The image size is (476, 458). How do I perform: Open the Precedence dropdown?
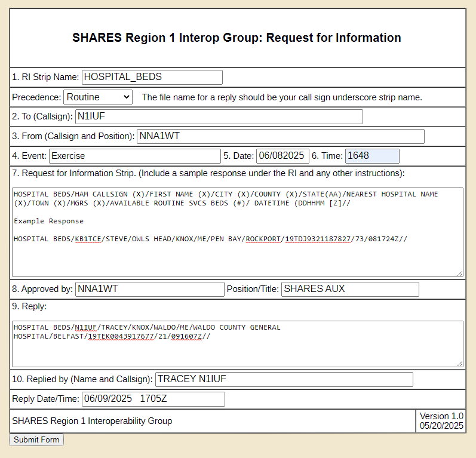97,97
